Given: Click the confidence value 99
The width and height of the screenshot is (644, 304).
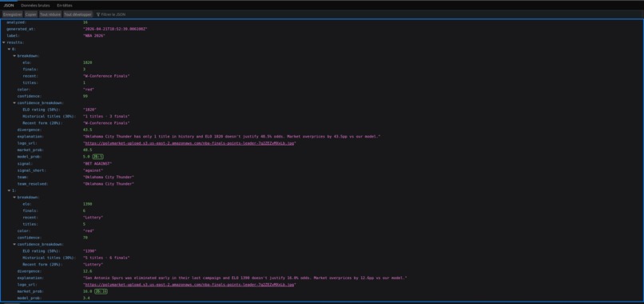Looking at the screenshot, I should tap(85, 96).
